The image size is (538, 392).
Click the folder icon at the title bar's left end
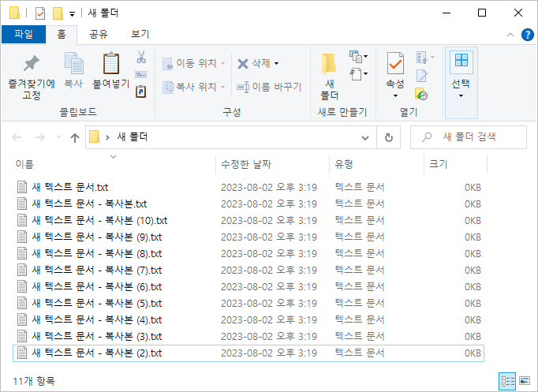(x=15, y=13)
